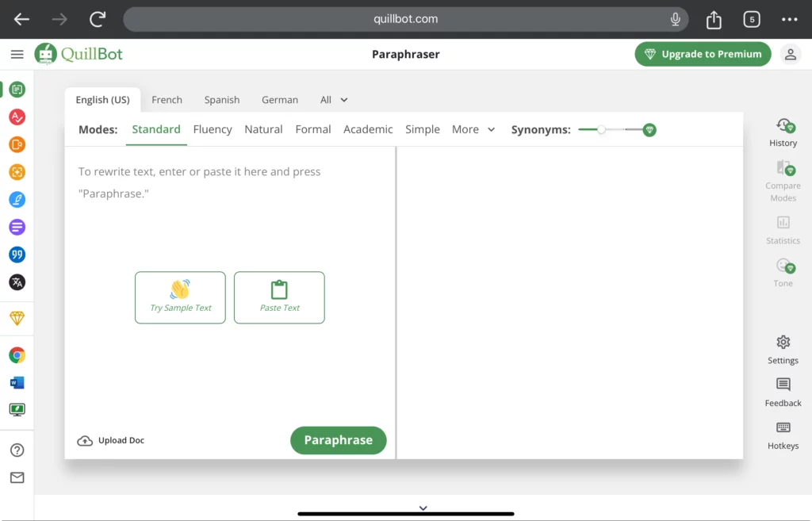The width and height of the screenshot is (812, 521).
Task: Select the Formal mode
Action: click(x=312, y=129)
